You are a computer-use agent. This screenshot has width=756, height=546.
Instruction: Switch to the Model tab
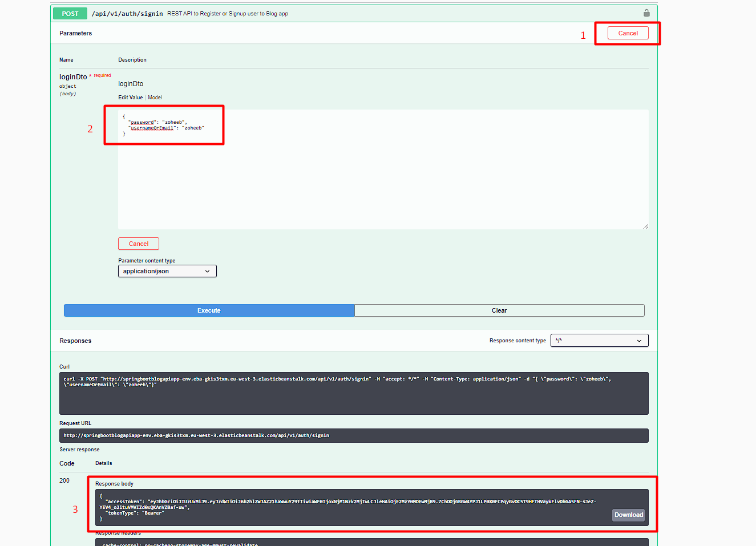[155, 98]
